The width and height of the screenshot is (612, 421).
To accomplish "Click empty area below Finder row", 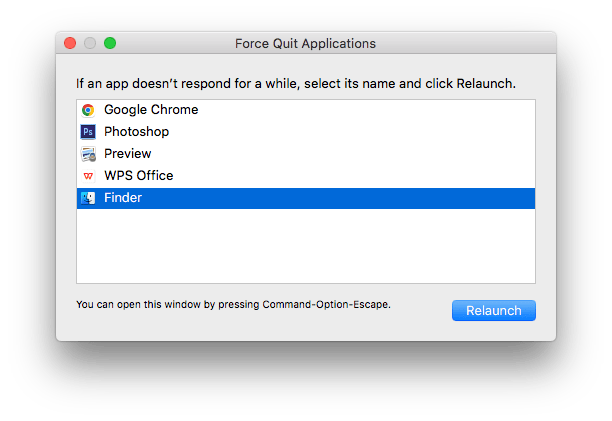I will coord(306,245).
